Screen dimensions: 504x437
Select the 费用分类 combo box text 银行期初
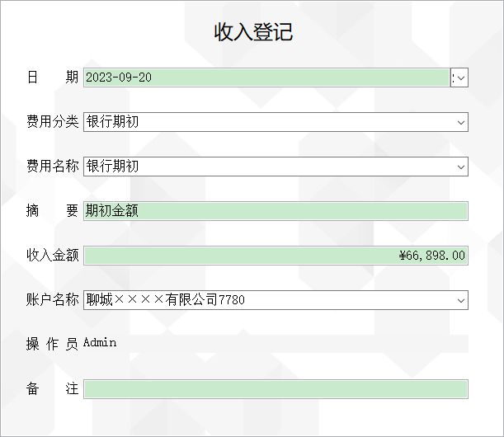112,122
